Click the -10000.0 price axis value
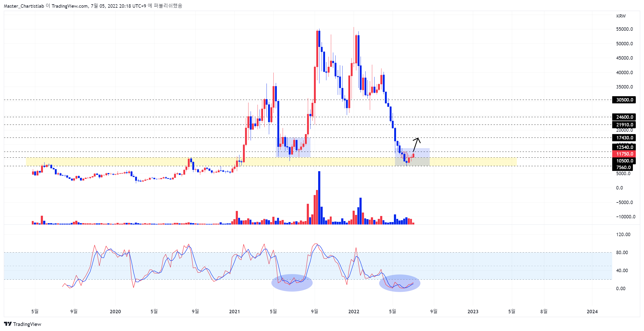This screenshot has height=331, width=644. pyautogui.click(x=625, y=217)
